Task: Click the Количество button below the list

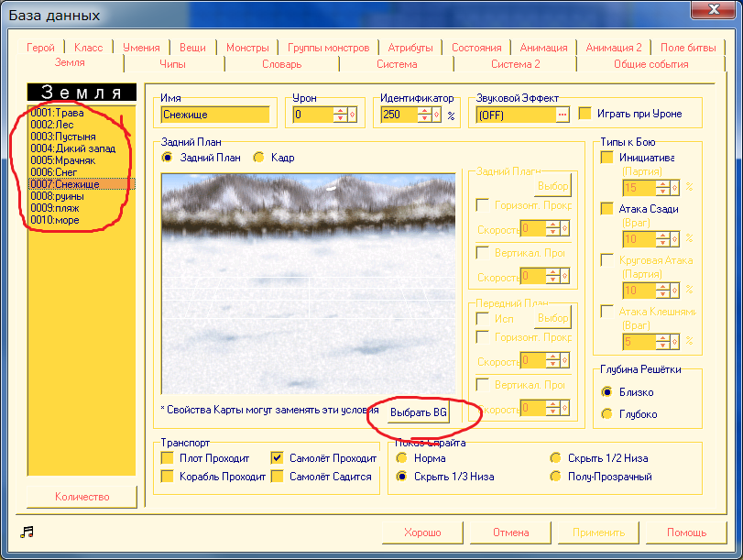Action: (82, 497)
